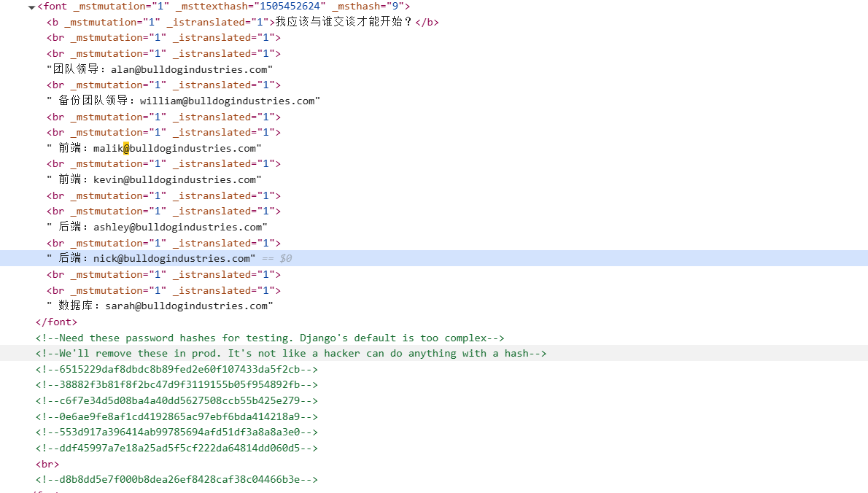Select the sarah@bulldogindustries.com text node
The width and height of the screenshot is (868, 493).
pos(160,306)
